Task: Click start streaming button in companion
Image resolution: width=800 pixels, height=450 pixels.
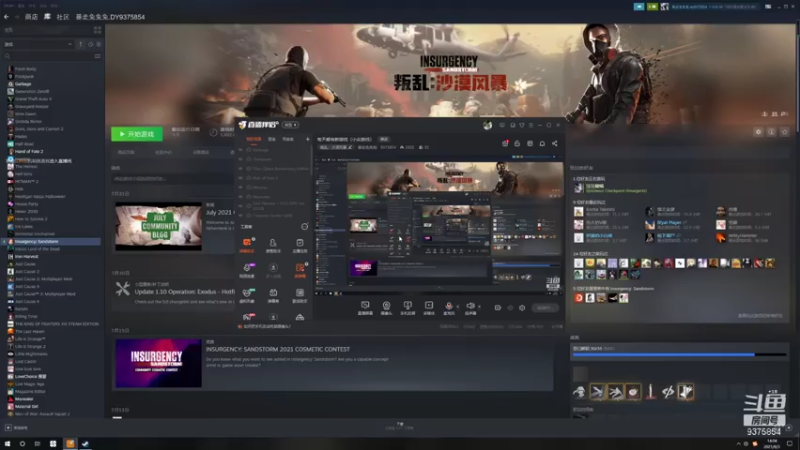Action: [x=544, y=308]
